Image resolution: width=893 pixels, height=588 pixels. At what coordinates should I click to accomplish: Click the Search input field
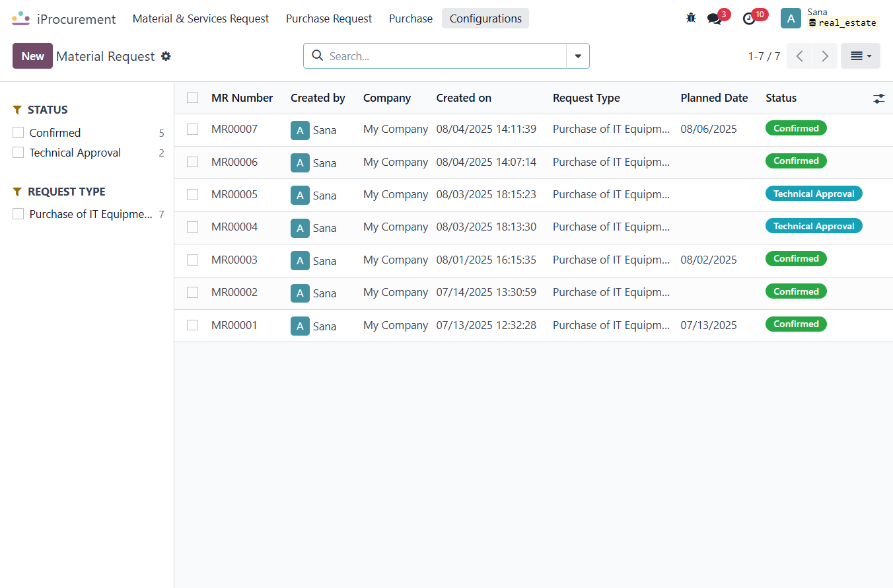[x=445, y=56]
